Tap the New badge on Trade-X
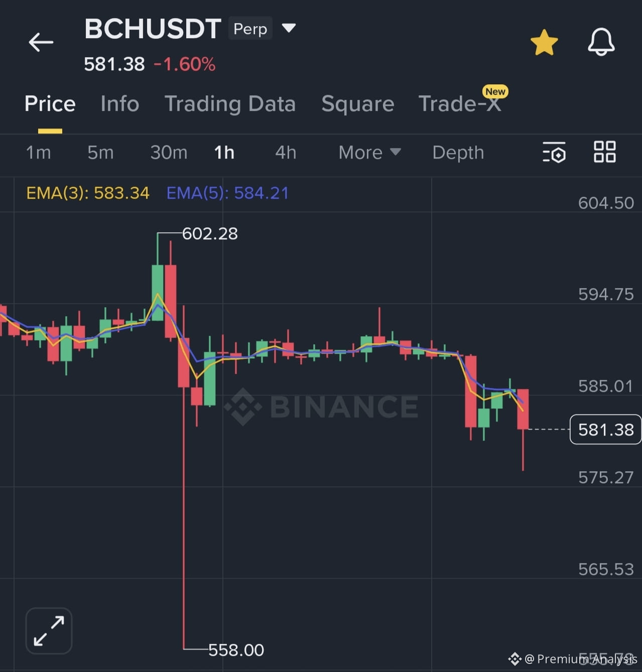642x672 pixels. click(495, 92)
